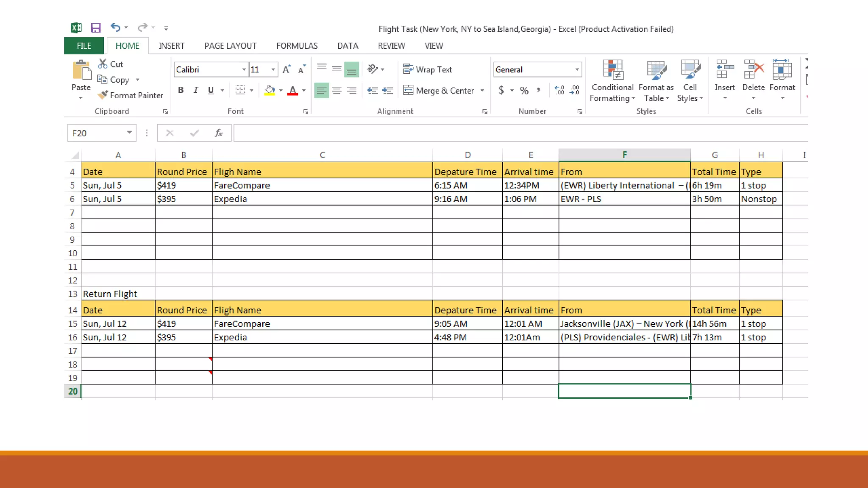Click the Format Painter brush icon
868x488 pixels.
103,95
